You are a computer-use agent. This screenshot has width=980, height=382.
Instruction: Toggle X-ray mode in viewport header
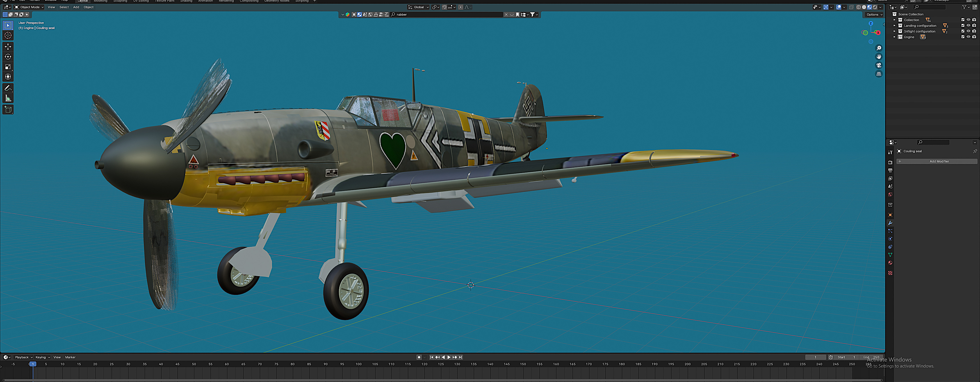(852, 7)
